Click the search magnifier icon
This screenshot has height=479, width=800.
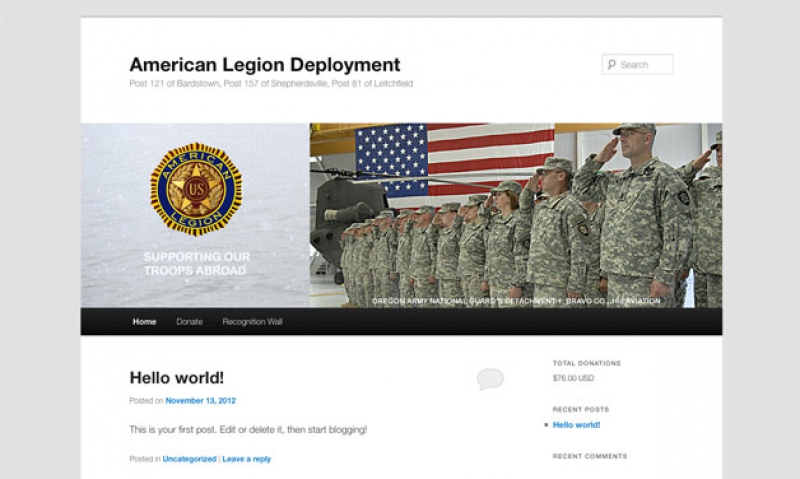611,65
